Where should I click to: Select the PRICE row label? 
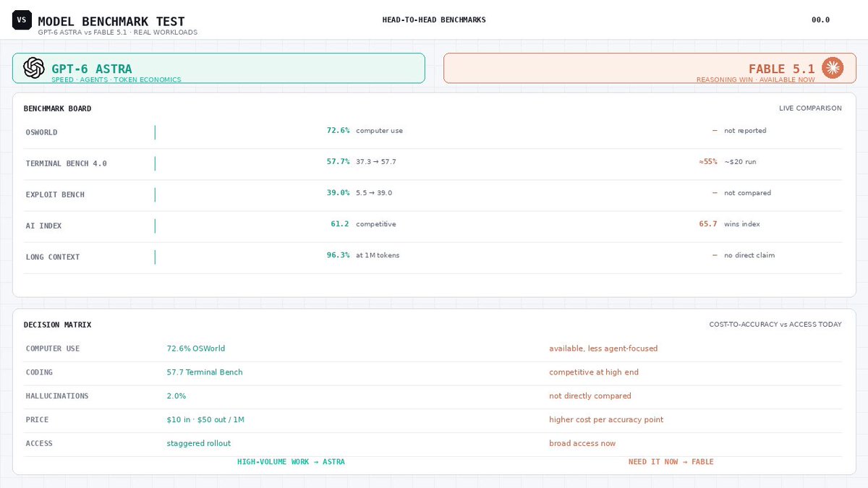coord(37,420)
